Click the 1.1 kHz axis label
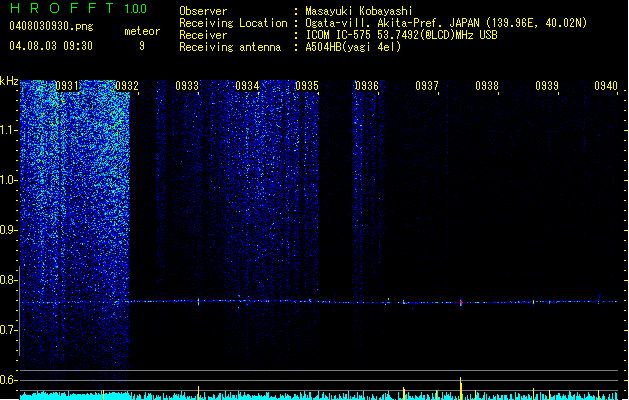 (x=8, y=130)
